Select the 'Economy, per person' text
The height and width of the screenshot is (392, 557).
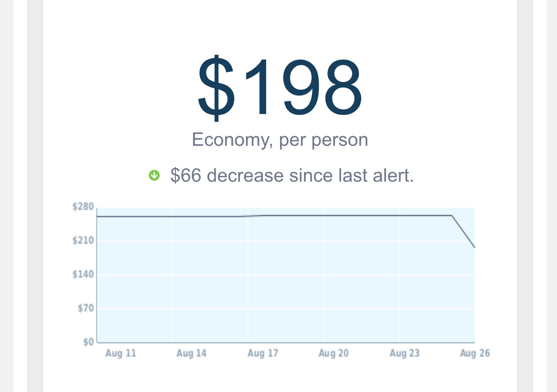[280, 140]
